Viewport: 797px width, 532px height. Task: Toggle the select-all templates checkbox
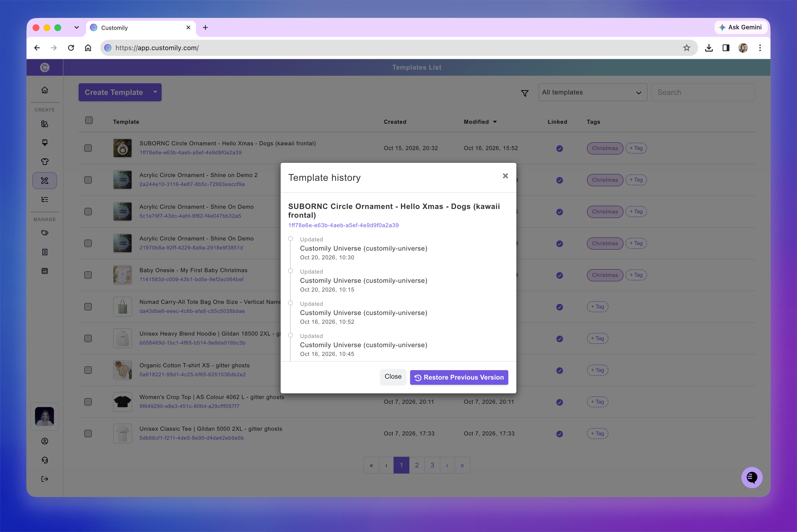[89, 120]
